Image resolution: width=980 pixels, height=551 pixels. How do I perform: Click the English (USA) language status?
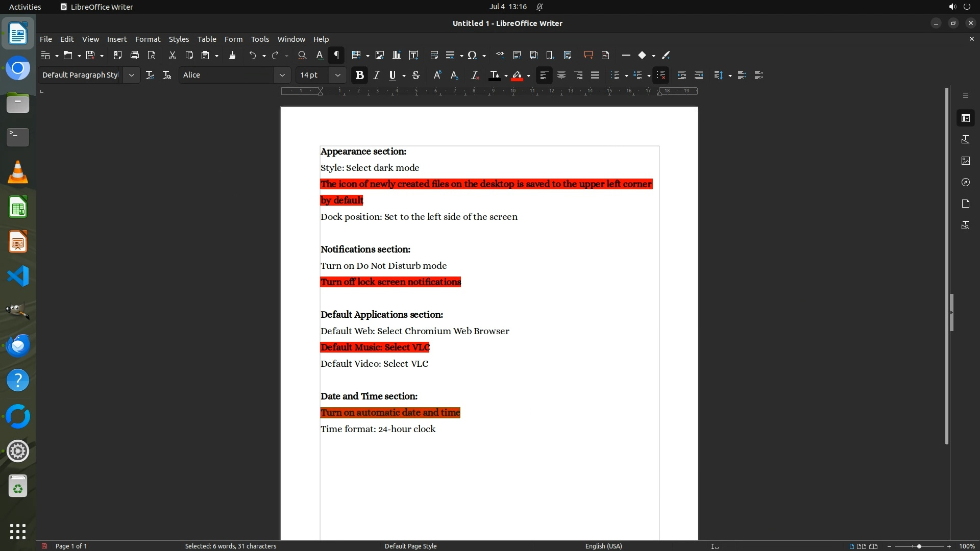603,546
